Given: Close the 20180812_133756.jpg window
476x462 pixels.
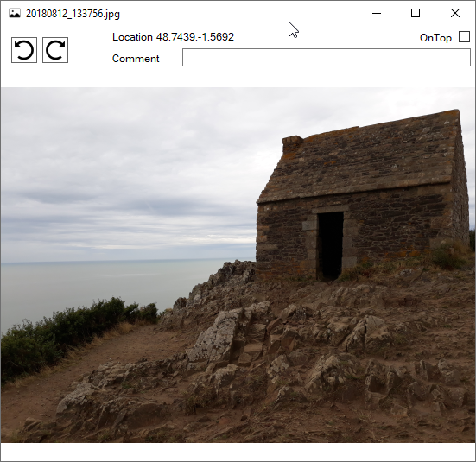Looking at the screenshot, I should tap(455, 13).
